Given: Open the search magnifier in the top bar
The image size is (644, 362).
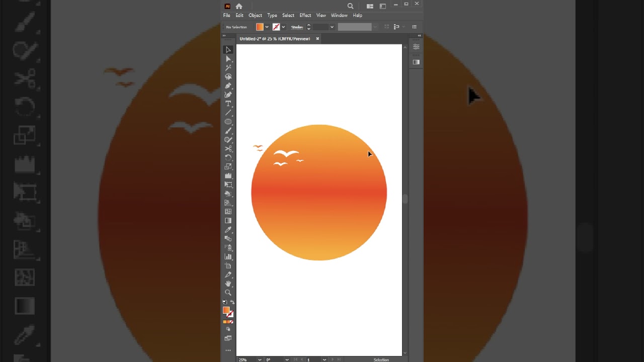Looking at the screenshot, I should click(350, 6).
